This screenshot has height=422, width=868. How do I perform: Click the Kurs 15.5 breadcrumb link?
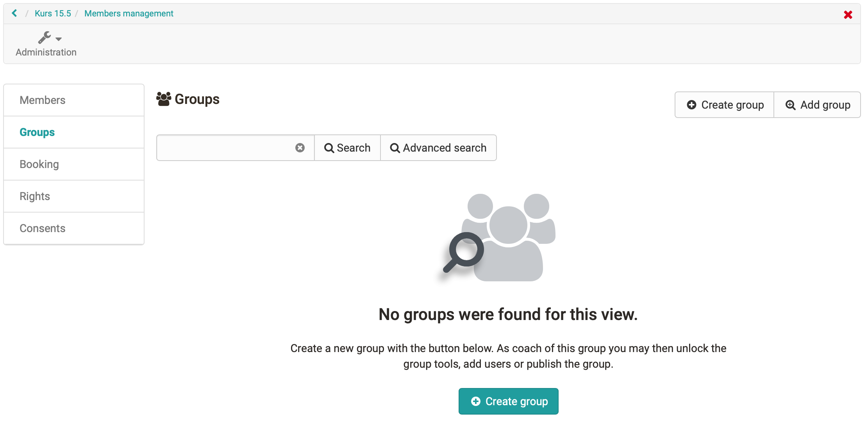[53, 13]
